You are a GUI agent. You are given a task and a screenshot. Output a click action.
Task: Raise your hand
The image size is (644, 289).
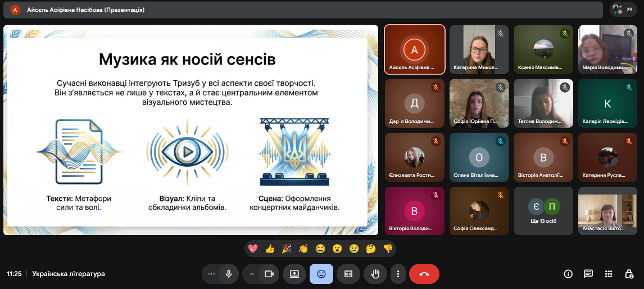pos(375,274)
